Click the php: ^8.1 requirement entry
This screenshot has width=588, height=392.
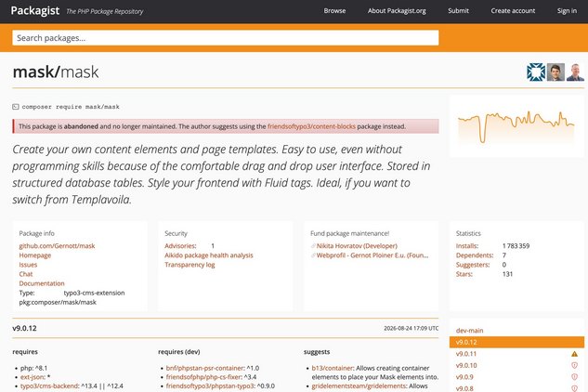33,368
